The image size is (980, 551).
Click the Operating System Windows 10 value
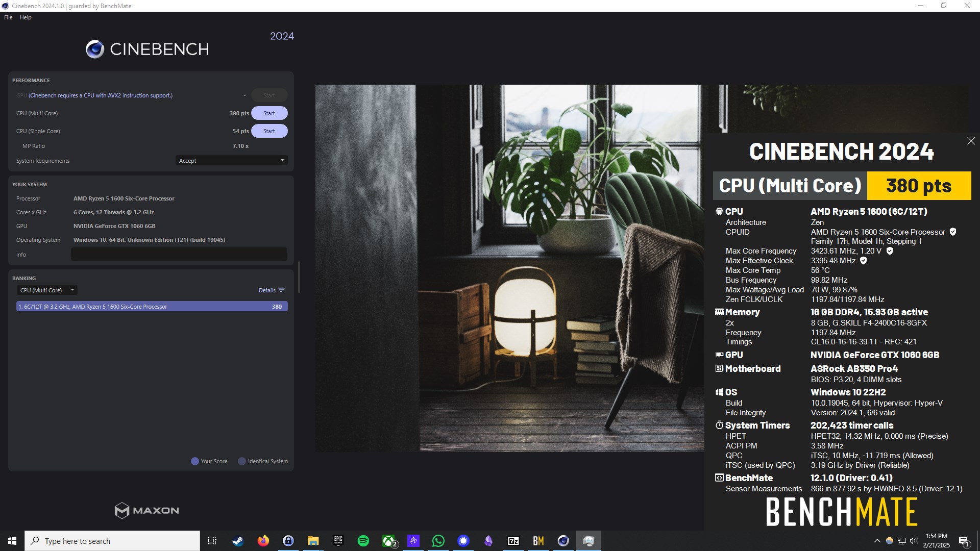[149, 240]
